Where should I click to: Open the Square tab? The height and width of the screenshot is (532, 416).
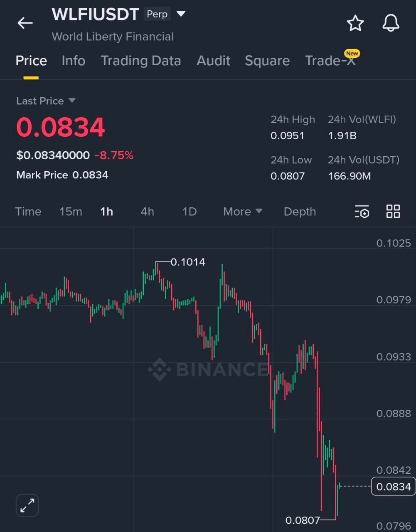267,61
